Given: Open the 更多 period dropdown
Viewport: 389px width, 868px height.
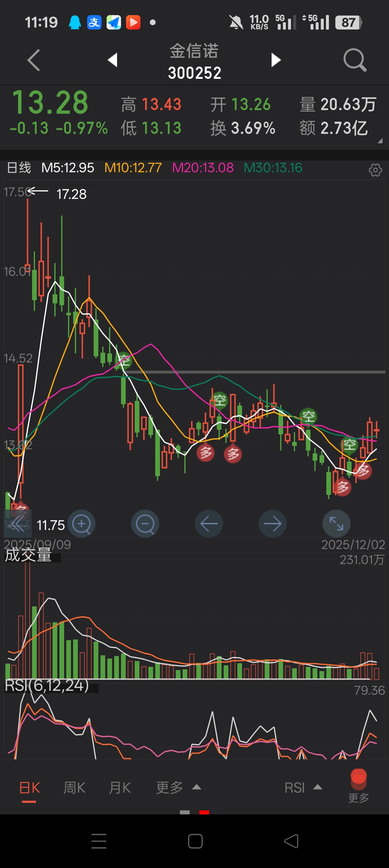Looking at the screenshot, I should (178, 788).
